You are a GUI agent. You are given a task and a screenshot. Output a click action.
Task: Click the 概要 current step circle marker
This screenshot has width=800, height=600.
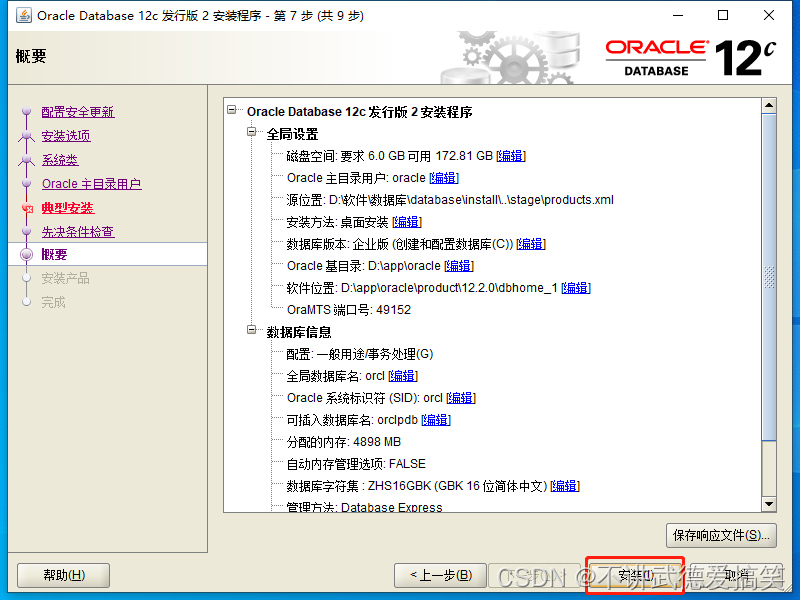point(27,254)
